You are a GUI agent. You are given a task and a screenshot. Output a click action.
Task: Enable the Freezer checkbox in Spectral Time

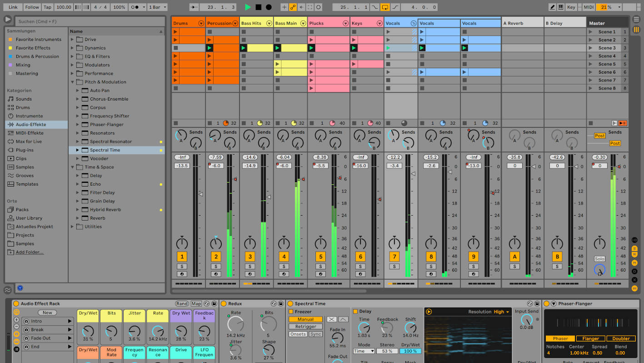click(x=291, y=312)
